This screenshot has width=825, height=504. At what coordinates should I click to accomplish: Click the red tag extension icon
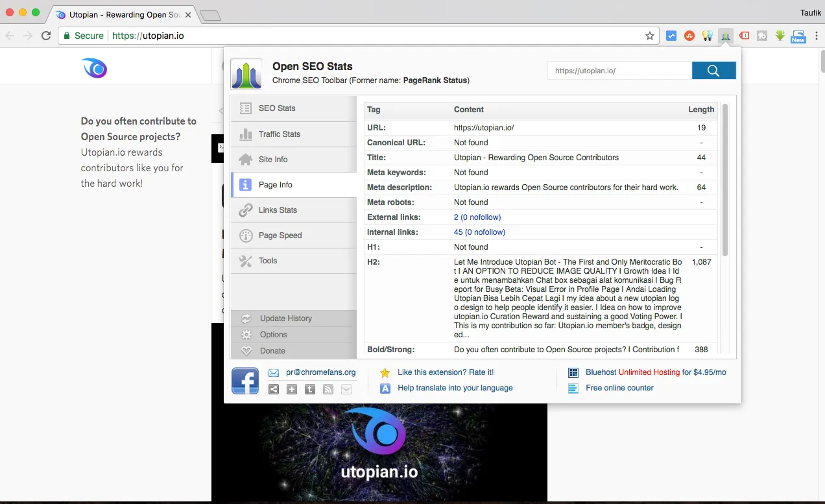coord(745,36)
